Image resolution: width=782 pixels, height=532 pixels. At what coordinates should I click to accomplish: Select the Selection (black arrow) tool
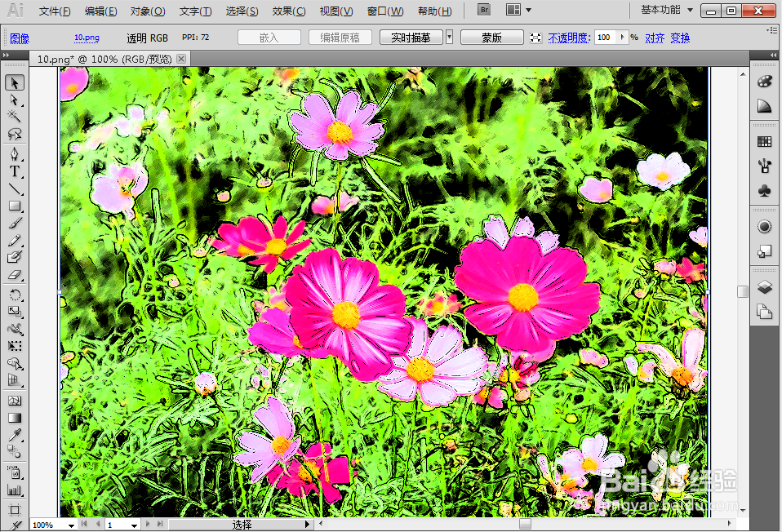click(x=15, y=82)
